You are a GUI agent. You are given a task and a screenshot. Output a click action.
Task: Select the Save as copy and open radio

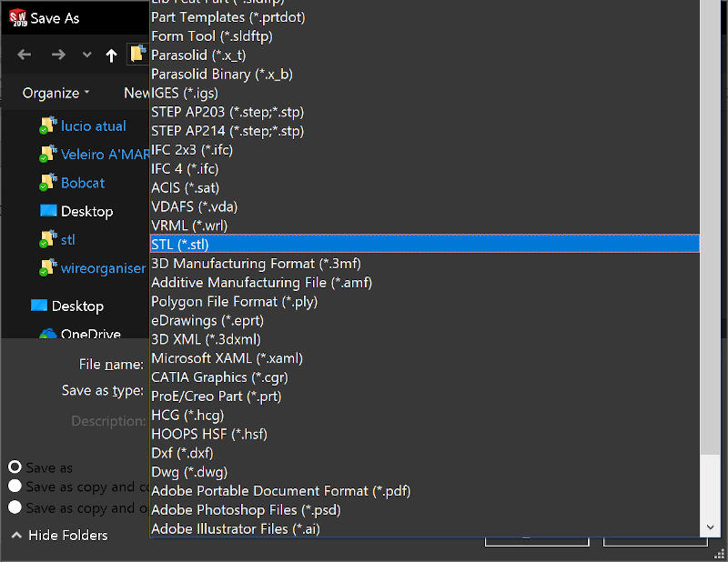(x=15, y=507)
